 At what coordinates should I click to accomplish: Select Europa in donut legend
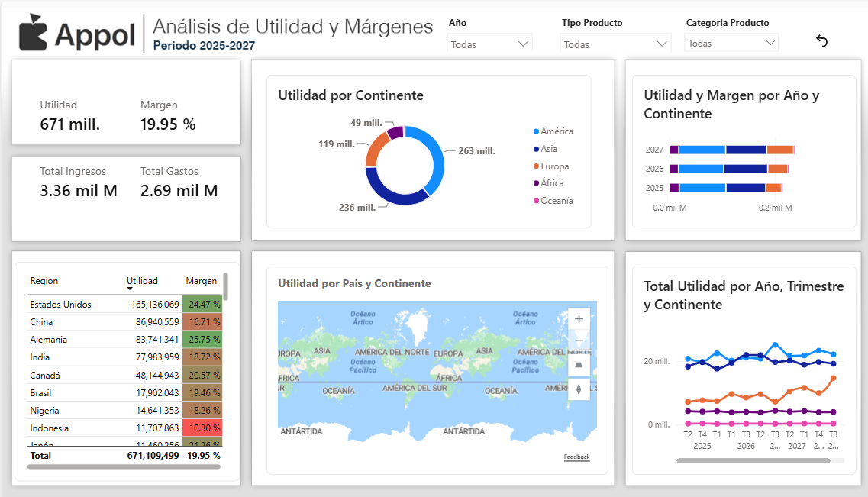(551, 166)
